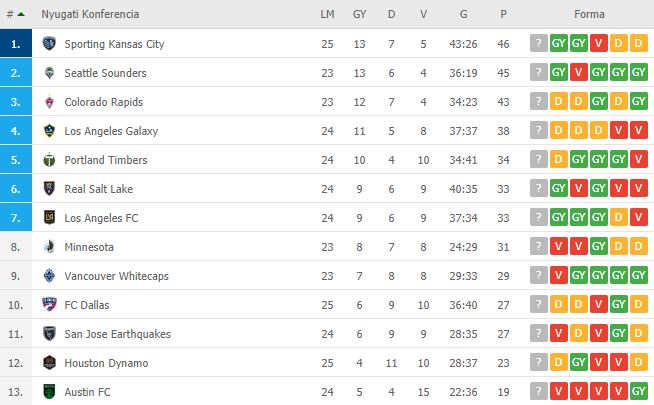This screenshot has height=405, width=654.
Task: Sort table by rank using # arrow
Action: tap(15, 14)
